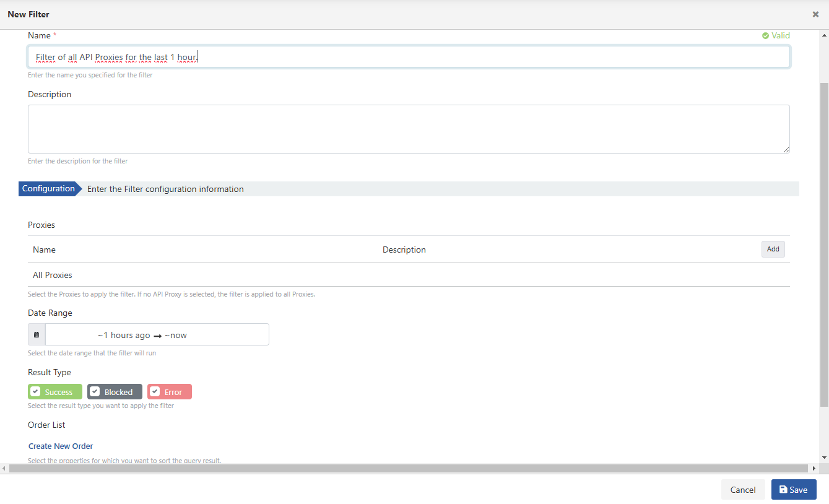Image resolution: width=829 pixels, height=504 pixels.
Task: Close the New Filter dialog
Action: pyautogui.click(x=815, y=14)
